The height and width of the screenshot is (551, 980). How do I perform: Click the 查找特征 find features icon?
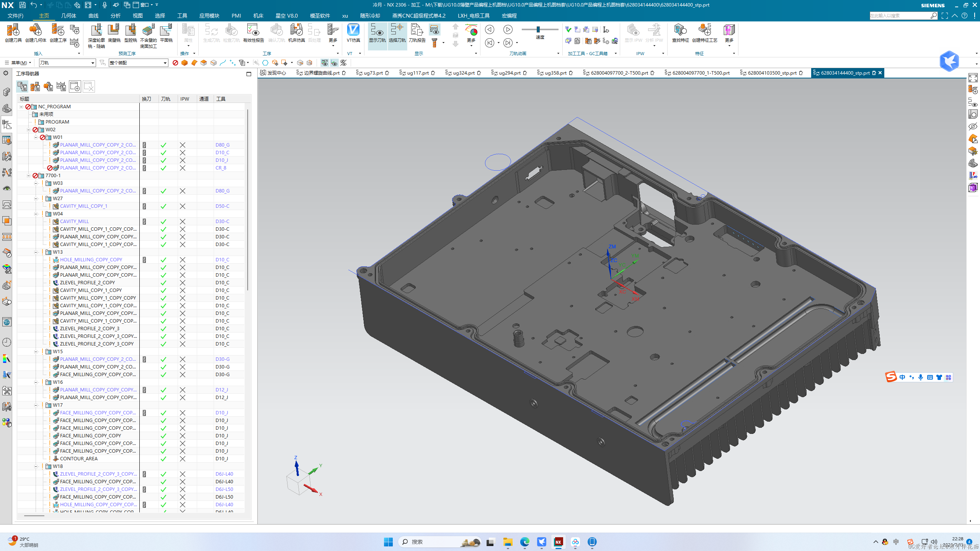coord(680,33)
